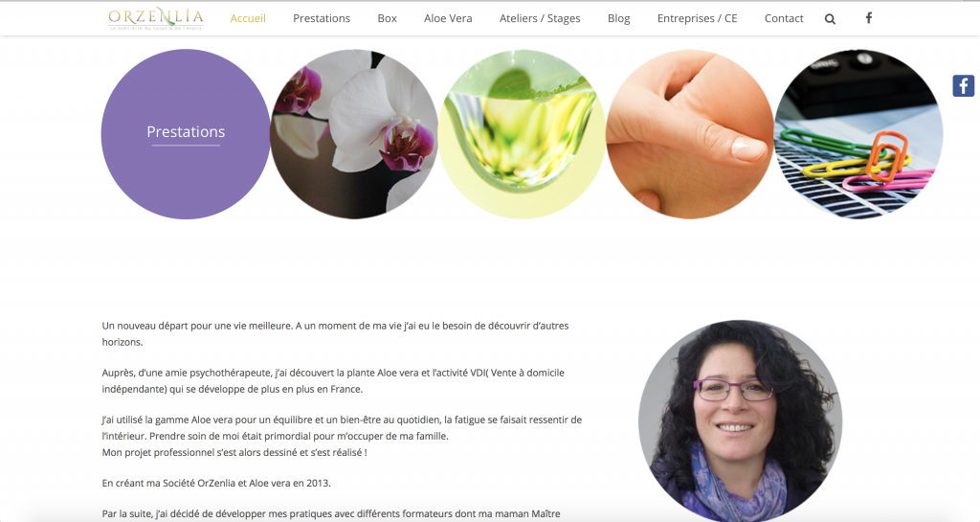The height and width of the screenshot is (522, 980).
Task: Click the Facebook icon in the navigation bar
Action: pos(869,18)
